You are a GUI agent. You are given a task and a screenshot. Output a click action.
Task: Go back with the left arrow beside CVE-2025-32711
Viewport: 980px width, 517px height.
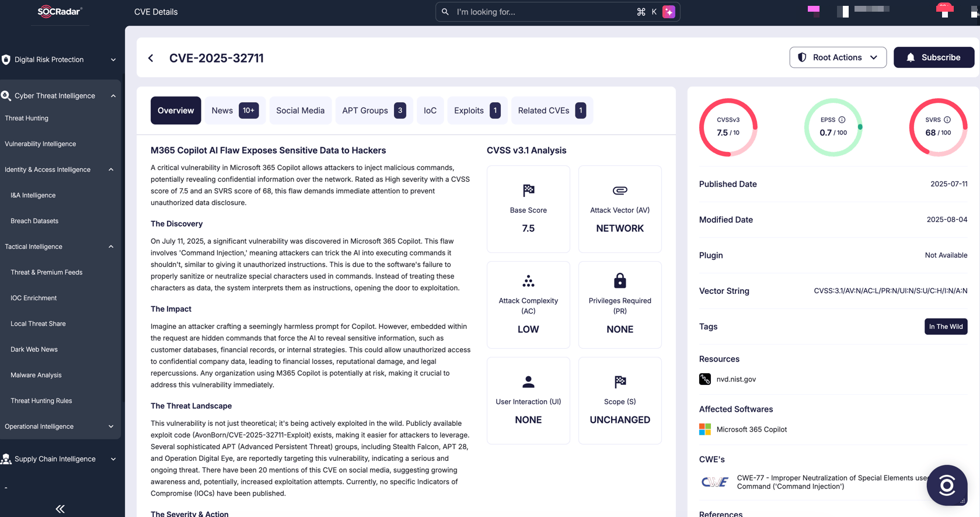click(151, 58)
